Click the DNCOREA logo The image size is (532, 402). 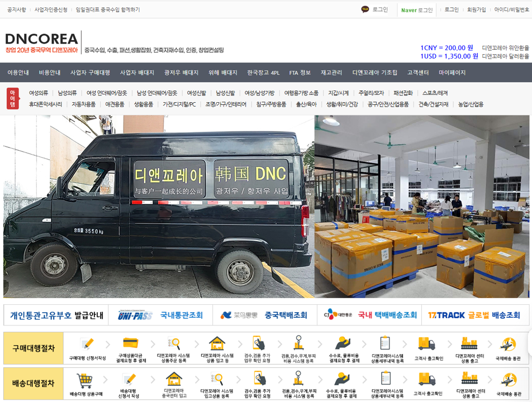tap(41, 39)
